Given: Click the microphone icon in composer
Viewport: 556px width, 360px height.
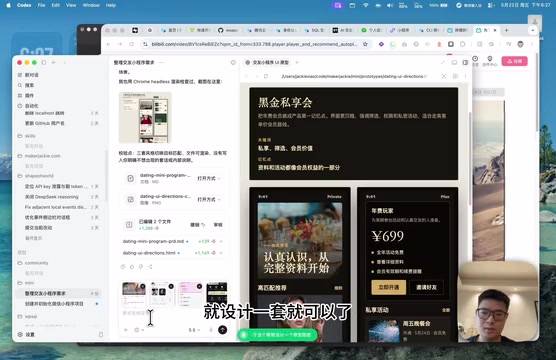Looking at the screenshot, I should 211,330.
